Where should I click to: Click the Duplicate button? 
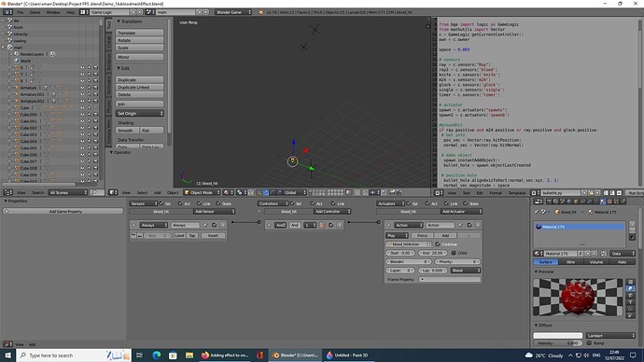[x=140, y=79]
